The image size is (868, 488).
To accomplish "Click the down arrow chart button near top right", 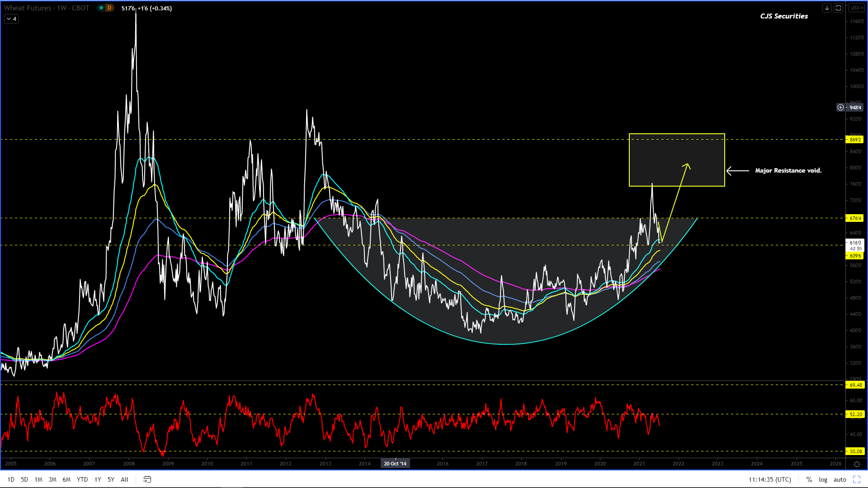I will tap(827, 8).
